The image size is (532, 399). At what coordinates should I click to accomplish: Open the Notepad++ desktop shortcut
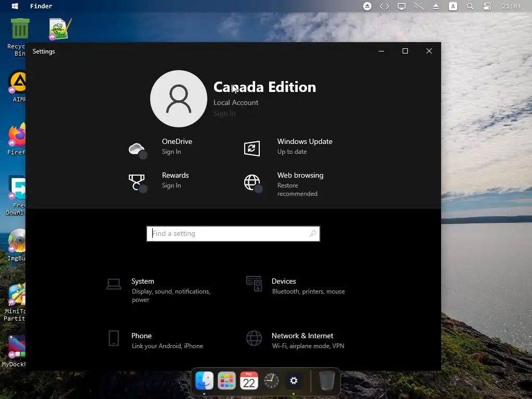click(60, 29)
